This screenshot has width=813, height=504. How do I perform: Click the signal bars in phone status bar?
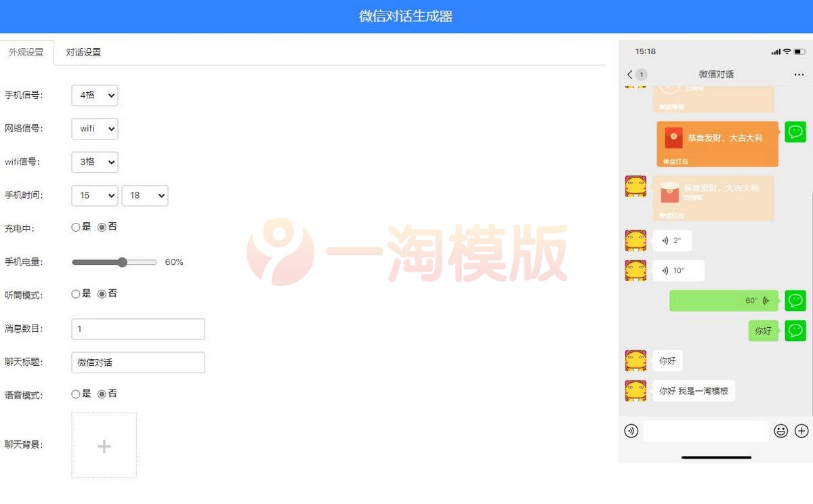pyautogui.click(x=776, y=51)
